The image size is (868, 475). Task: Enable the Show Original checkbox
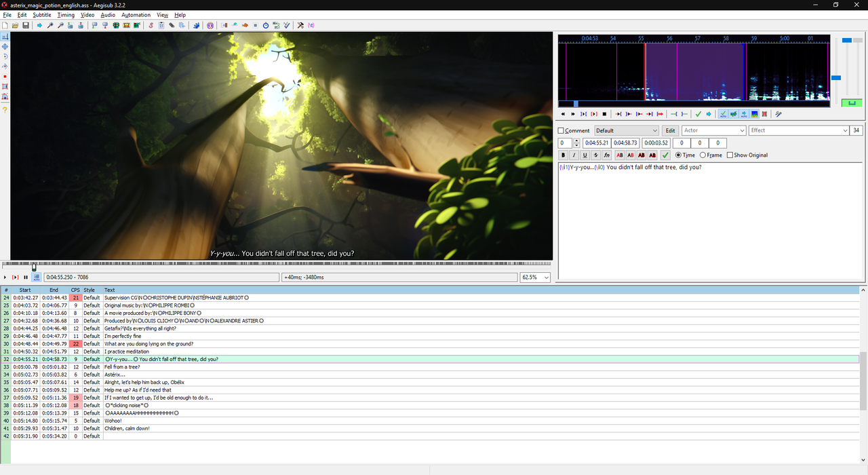point(730,155)
